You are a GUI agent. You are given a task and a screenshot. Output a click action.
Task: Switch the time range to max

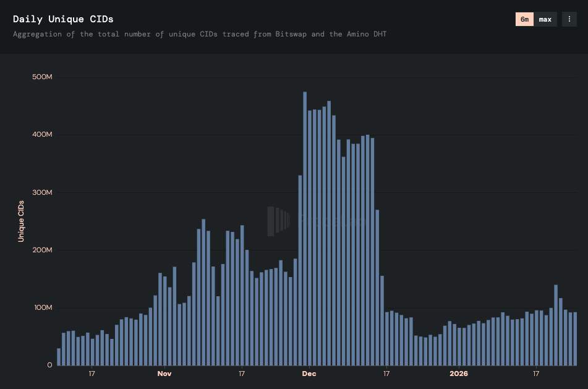click(545, 19)
